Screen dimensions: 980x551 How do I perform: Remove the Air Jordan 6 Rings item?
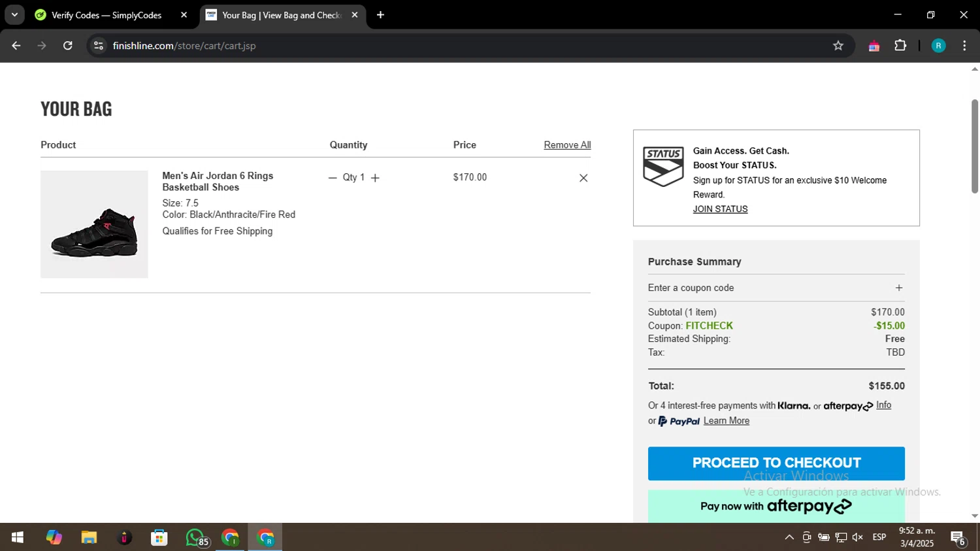(583, 178)
